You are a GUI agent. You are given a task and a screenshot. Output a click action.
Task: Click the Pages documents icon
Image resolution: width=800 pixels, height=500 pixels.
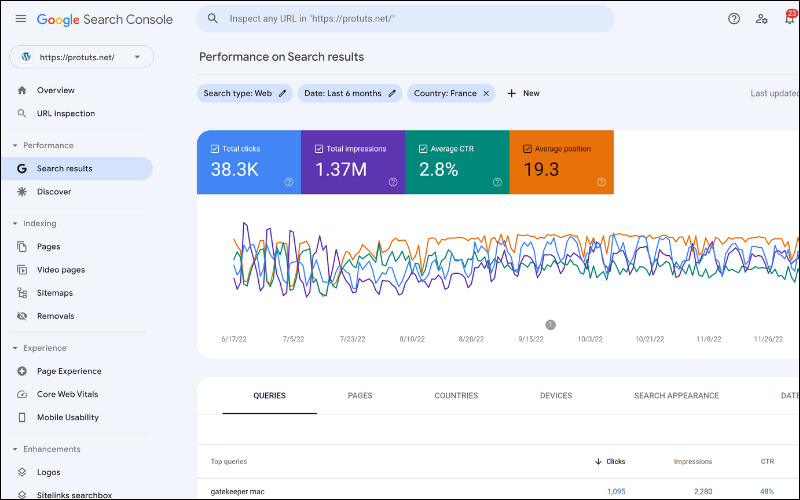pyautogui.click(x=22, y=246)
